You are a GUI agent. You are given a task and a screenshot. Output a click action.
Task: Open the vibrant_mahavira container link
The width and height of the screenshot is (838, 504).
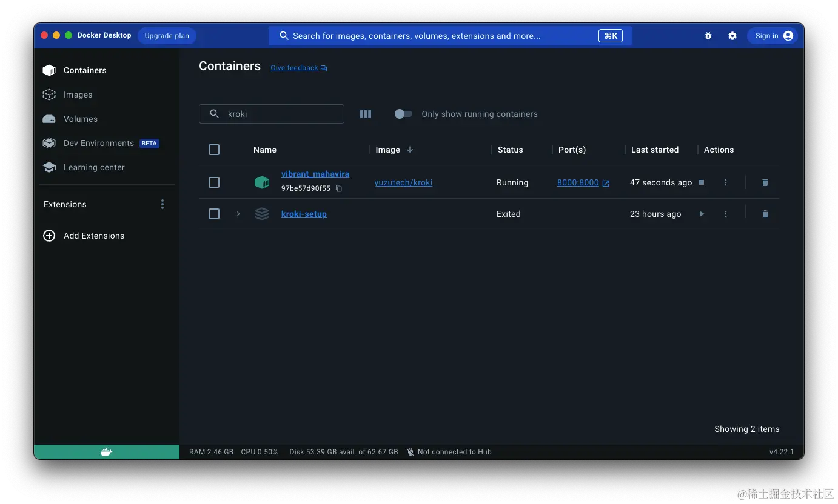[x=315, y=174]
